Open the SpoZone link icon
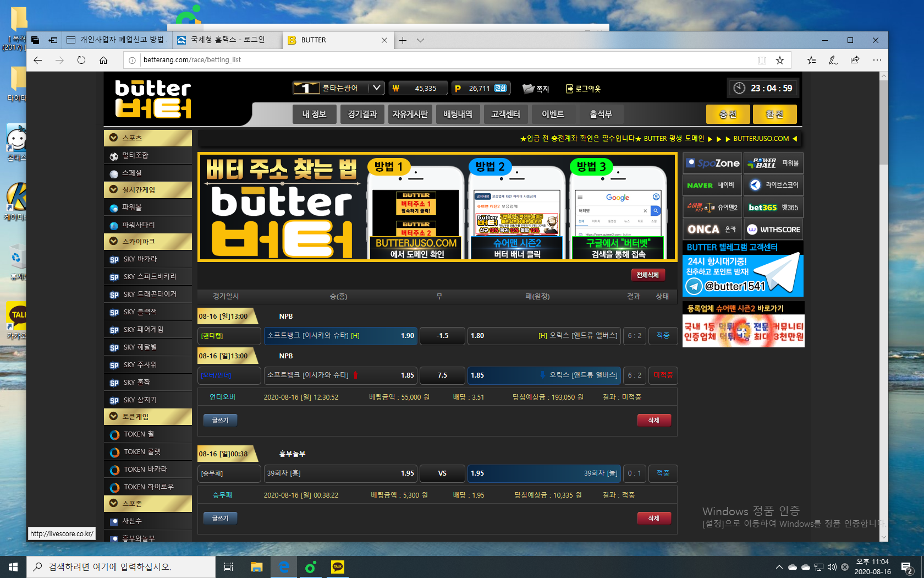 point(712,163)
